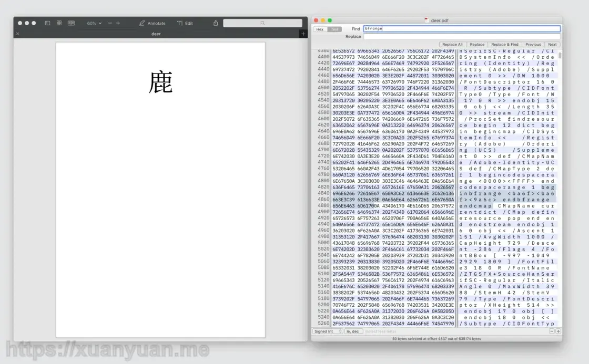Click text row 'CapHeight 729 /Desce'

pos(507,243)
